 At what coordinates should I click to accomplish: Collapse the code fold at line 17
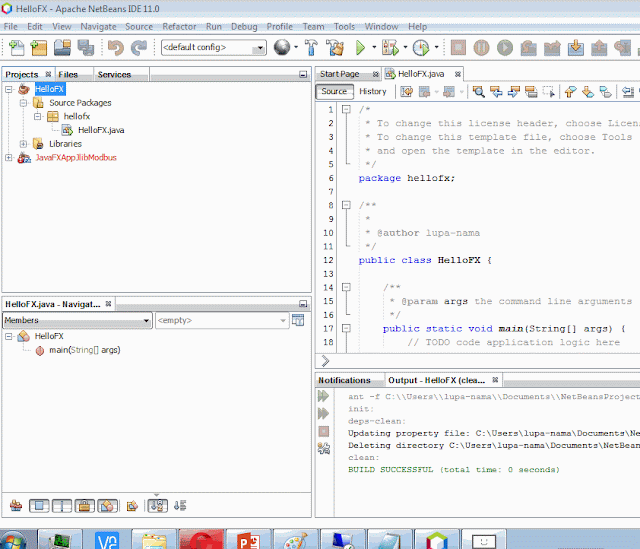346,328
